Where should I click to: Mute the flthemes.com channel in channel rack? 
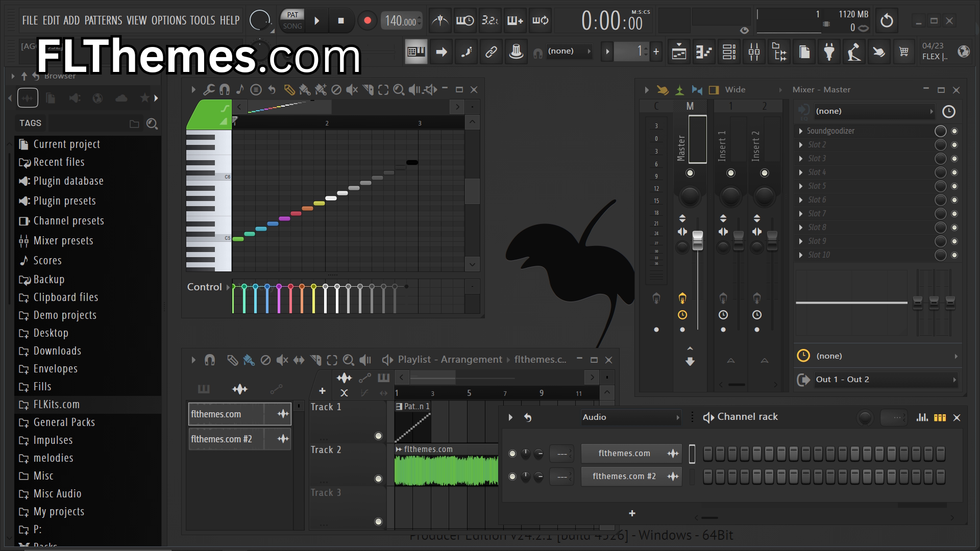click(x=512, y=454)
